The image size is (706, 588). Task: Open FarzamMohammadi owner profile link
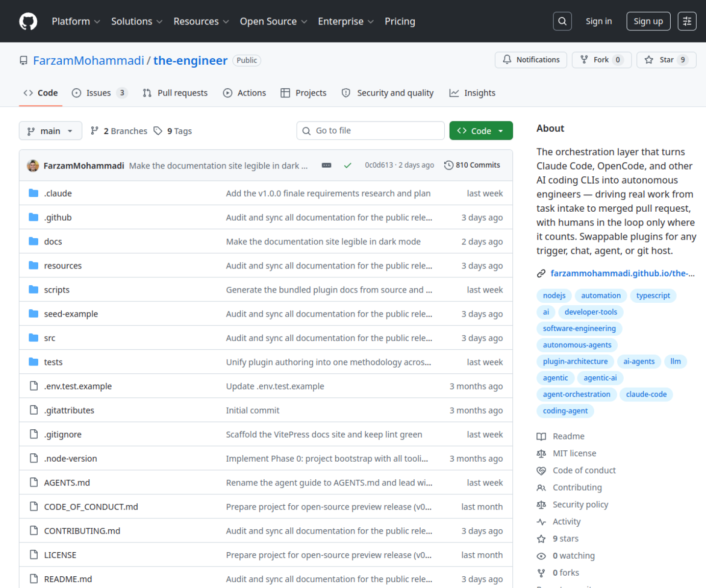tap(89, 60)
